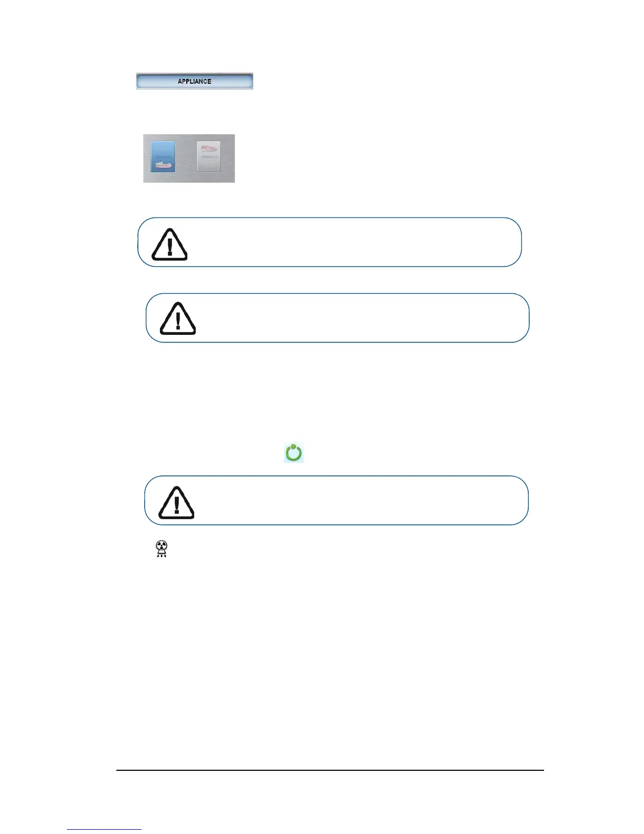The width and height of the screenshot is (644, 834).
Task: Click the green circular ready indicator icon
Action: pyautogui.click(x=294, y=453)
